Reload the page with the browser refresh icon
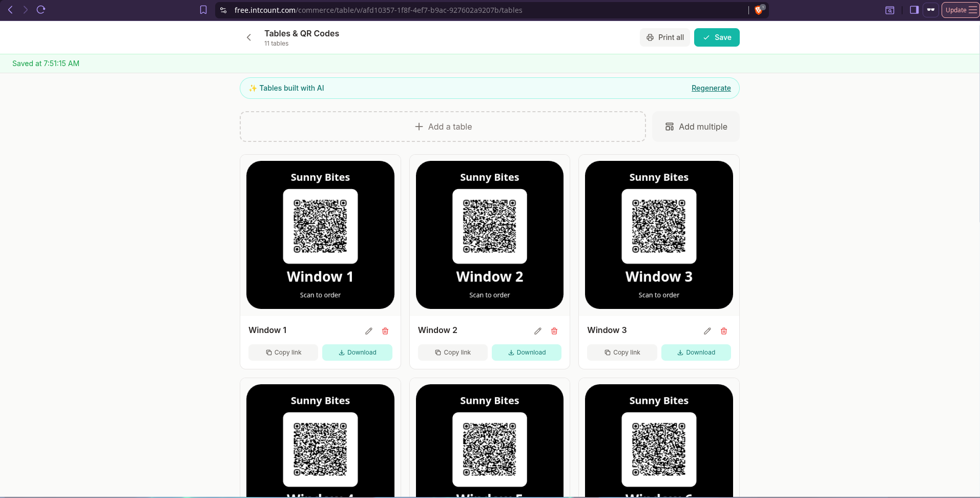Screen dimensions: 980x498 41,10
